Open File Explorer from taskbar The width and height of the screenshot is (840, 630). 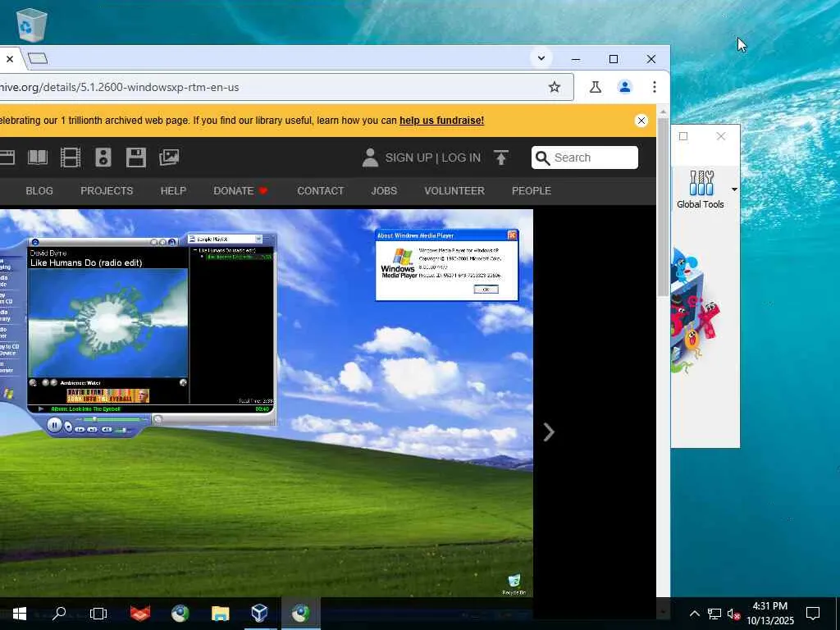tap(220, 614)
